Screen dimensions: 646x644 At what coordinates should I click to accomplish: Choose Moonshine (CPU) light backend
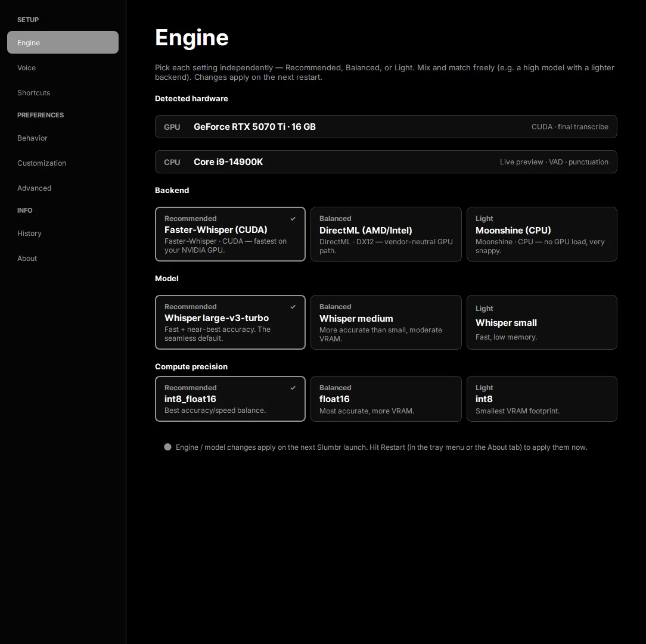point(542,234)
